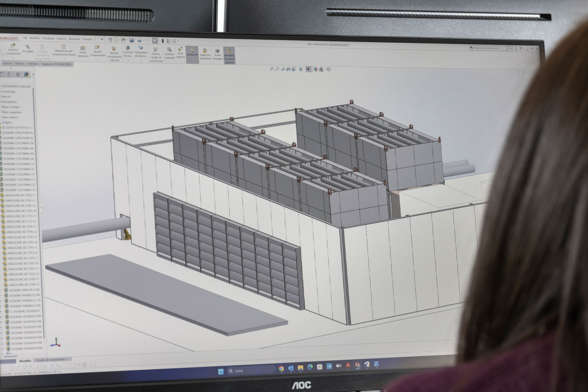Open the Strumenti menu
This screenshot has width=588, height=392.
point(74,39)
